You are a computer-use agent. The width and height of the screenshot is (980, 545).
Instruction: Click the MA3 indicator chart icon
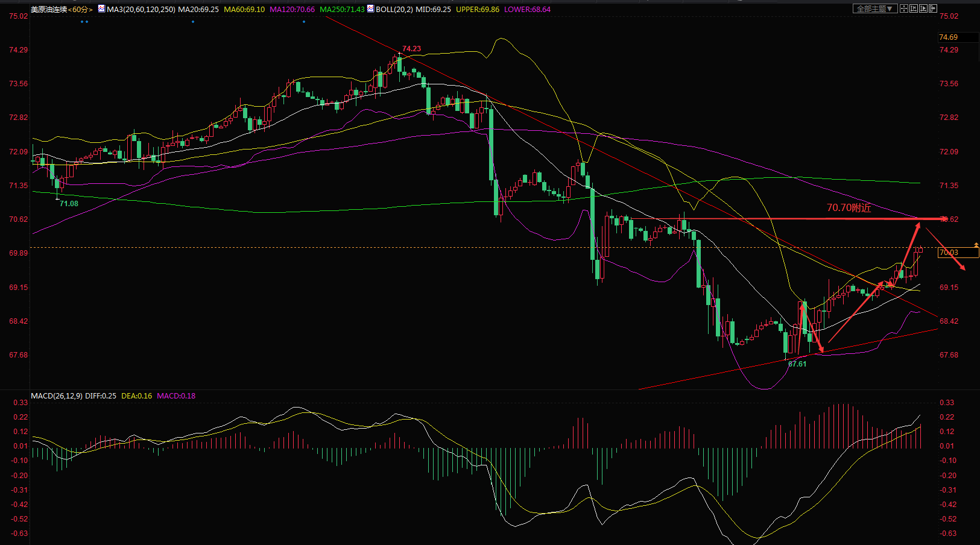[101, 9]
